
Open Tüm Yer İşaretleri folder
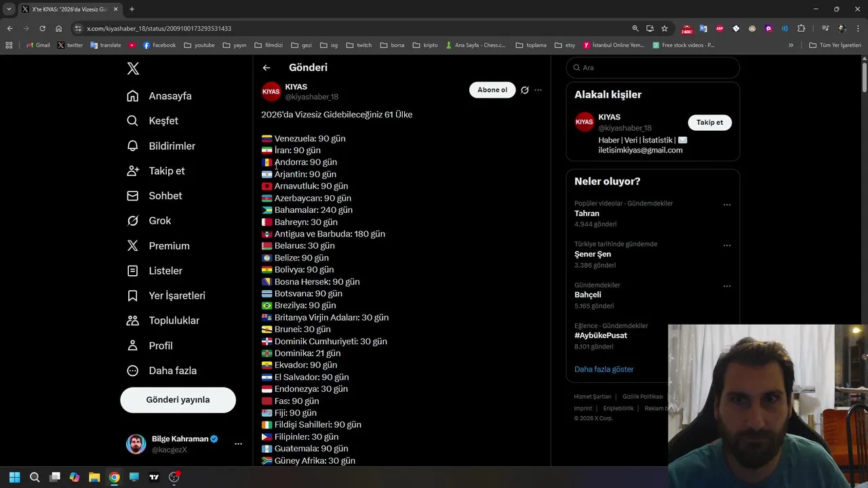[835, 45]
